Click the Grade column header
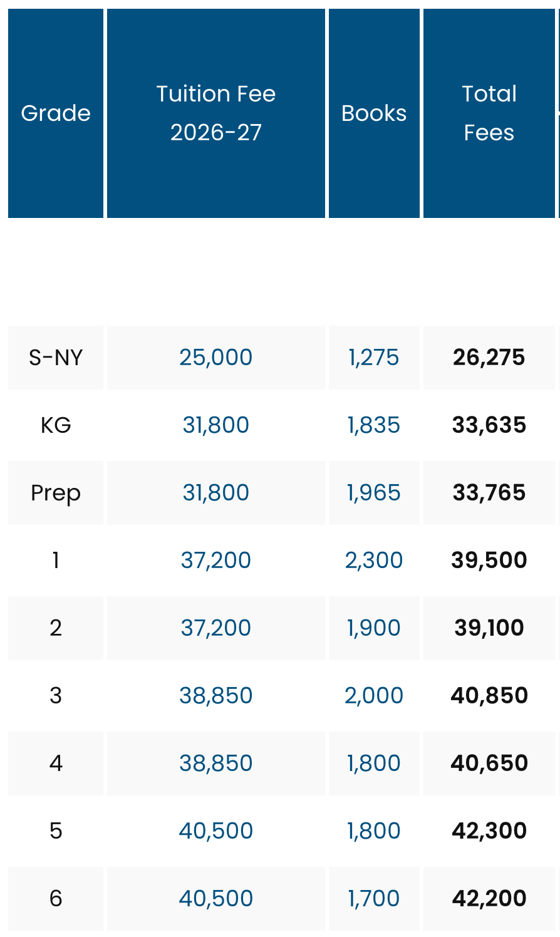The image size is (560, 937). tap(56, 113)
